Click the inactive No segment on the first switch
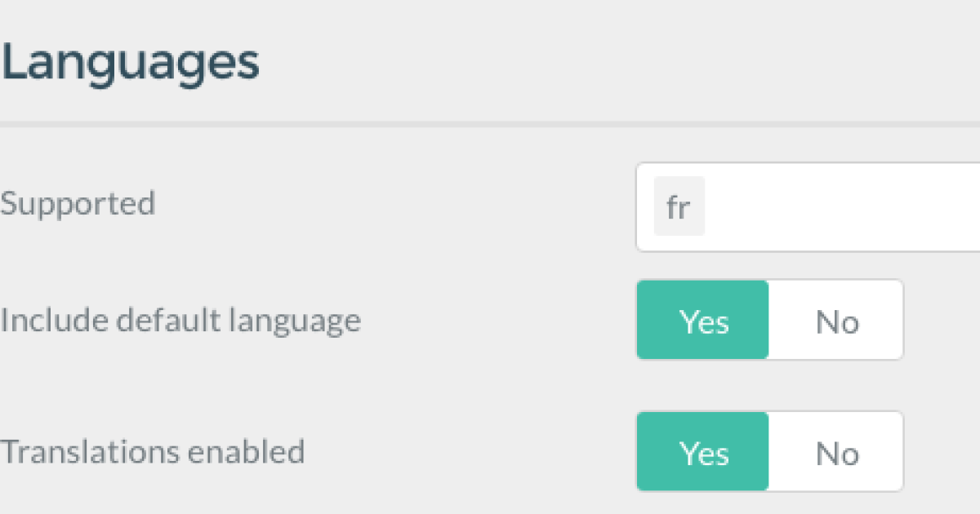Viewport: 980px width, 514px height. pyautogui.click(x=835, y=320)
